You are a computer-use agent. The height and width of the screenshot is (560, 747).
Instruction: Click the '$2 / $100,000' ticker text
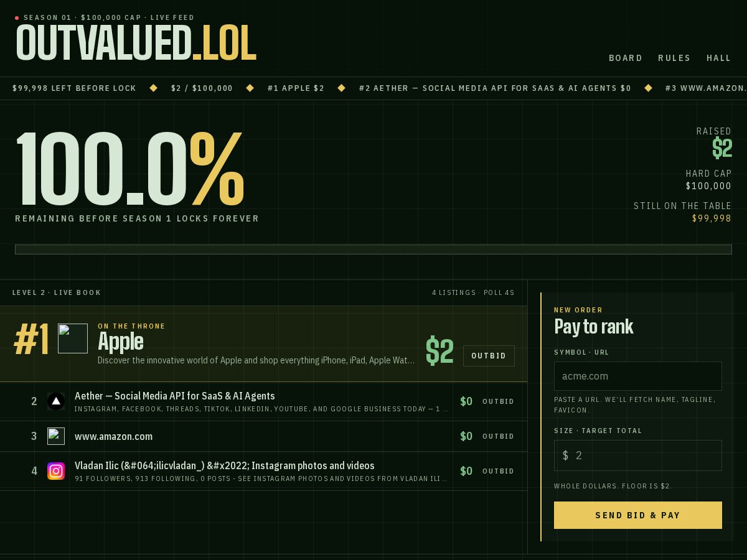(202, 88)
